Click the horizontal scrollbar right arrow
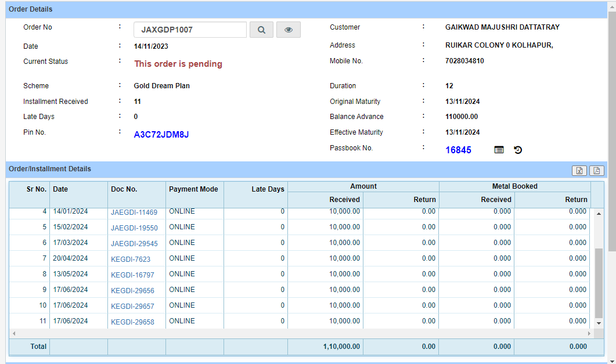The image size is (616, 364). click(589, 333)
